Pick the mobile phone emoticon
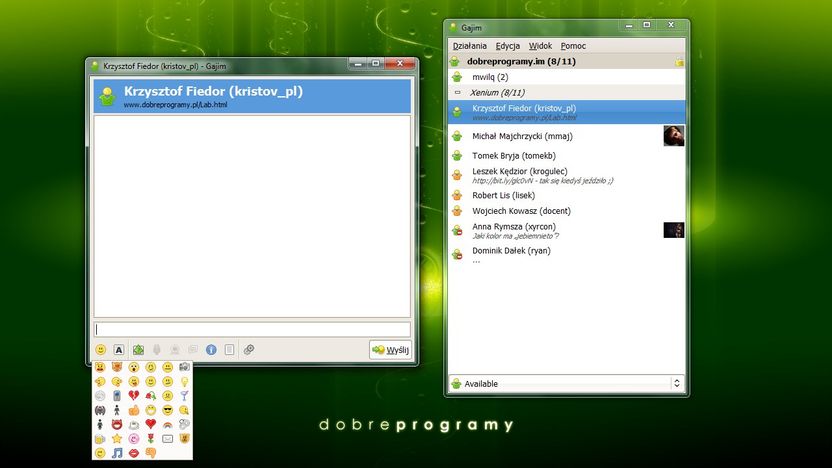This screenshot has height=468, width=832. 117,395
